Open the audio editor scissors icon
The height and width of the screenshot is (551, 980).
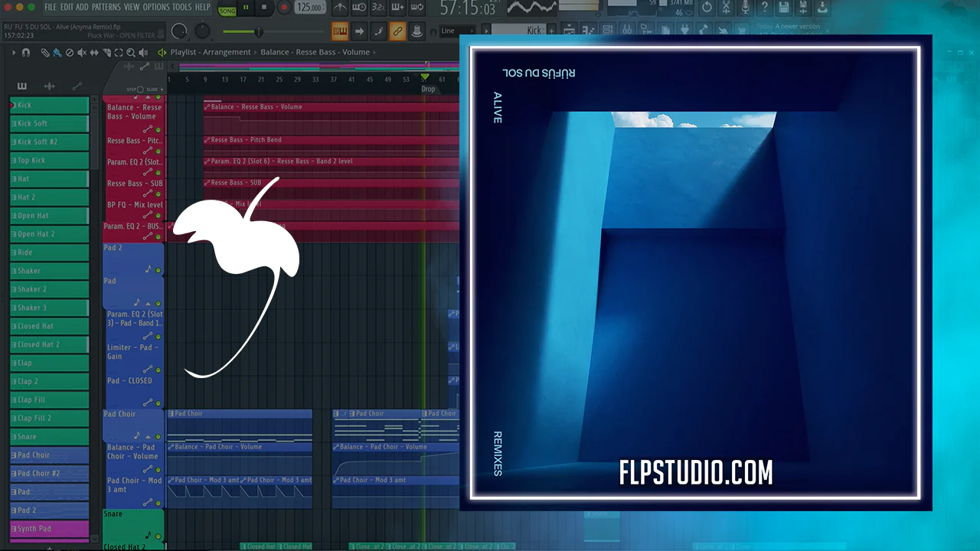pos(726,8)
